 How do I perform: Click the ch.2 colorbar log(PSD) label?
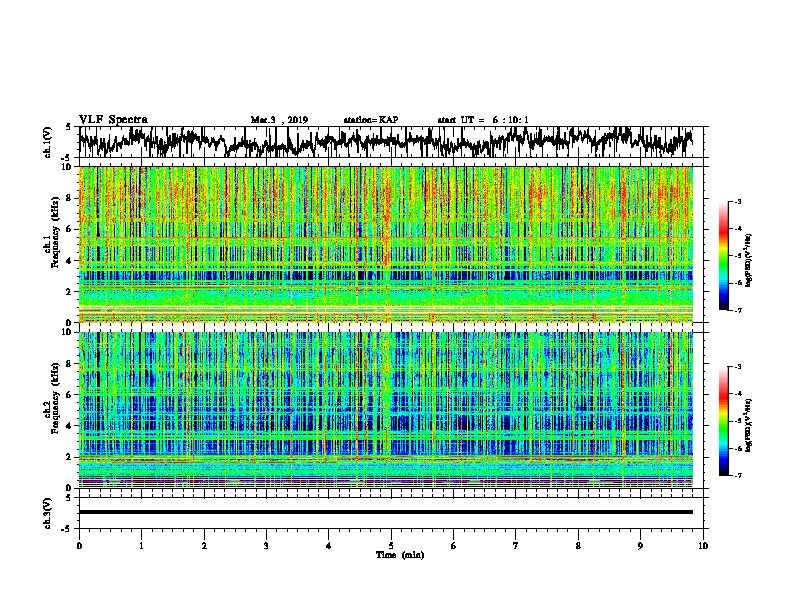tap(749, 425)
